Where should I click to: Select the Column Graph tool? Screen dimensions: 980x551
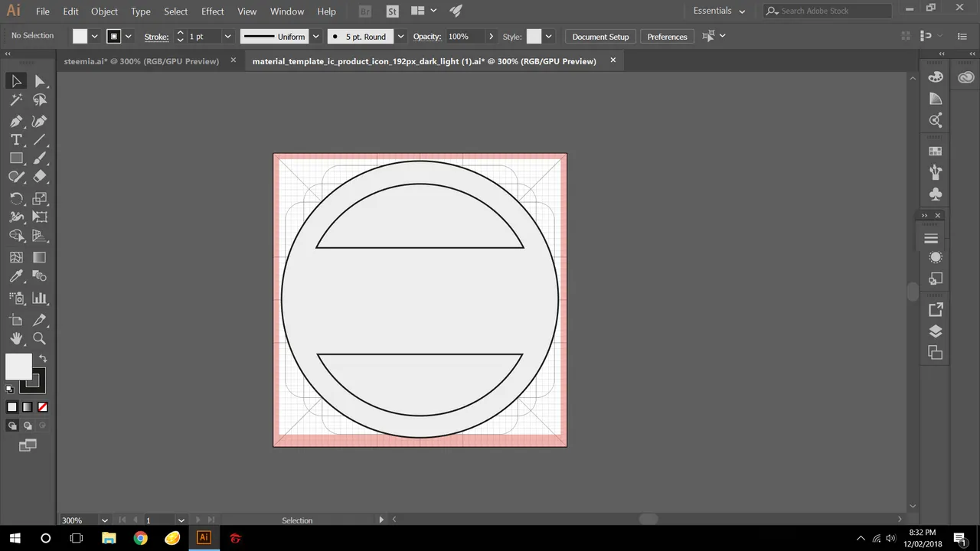pos(40,298)
